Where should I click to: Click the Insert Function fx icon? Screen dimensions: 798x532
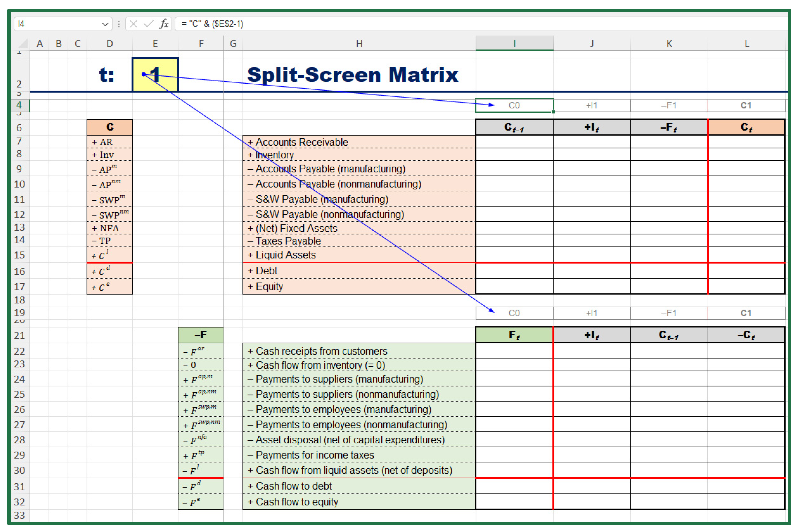164,24
